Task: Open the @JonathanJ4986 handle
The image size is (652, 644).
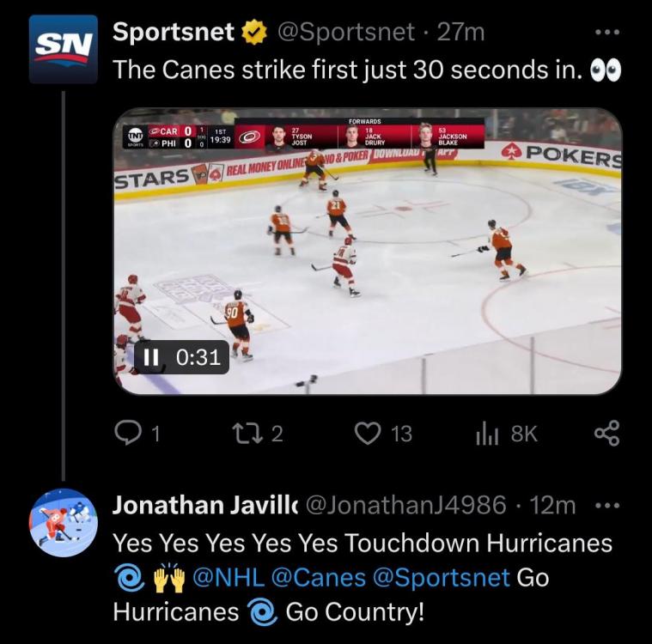Action: [x=405, y=505]
